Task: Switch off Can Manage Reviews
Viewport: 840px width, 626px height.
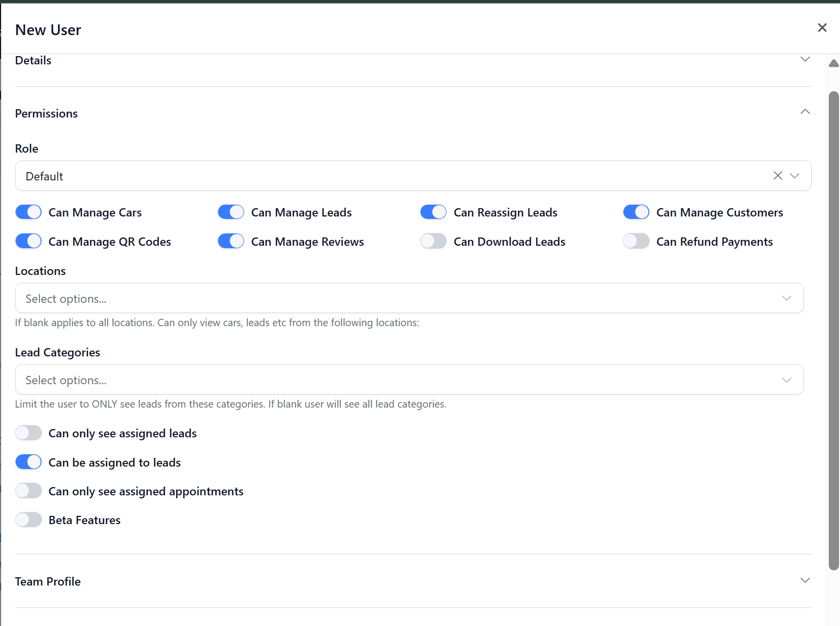Action: 231,241
